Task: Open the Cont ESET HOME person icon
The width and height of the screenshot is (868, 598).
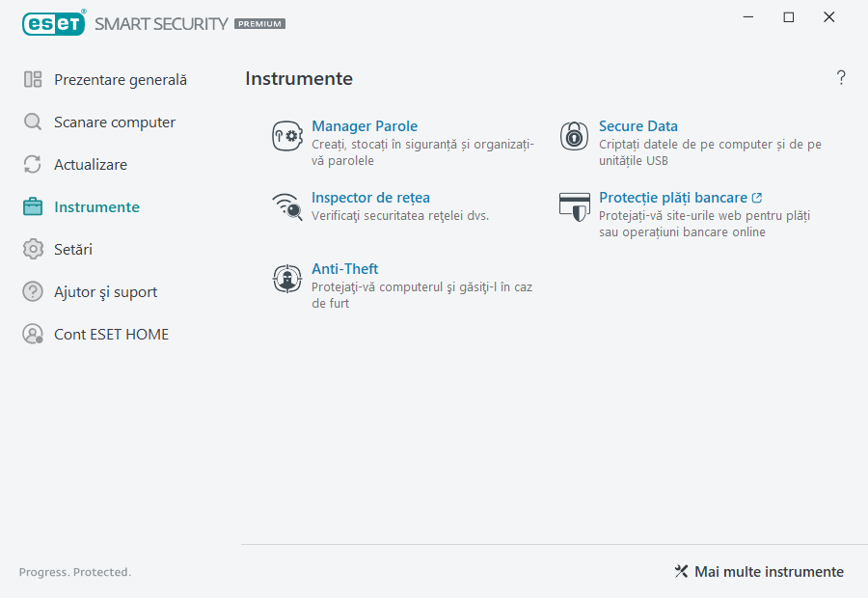Action: [x=32, y=334]
